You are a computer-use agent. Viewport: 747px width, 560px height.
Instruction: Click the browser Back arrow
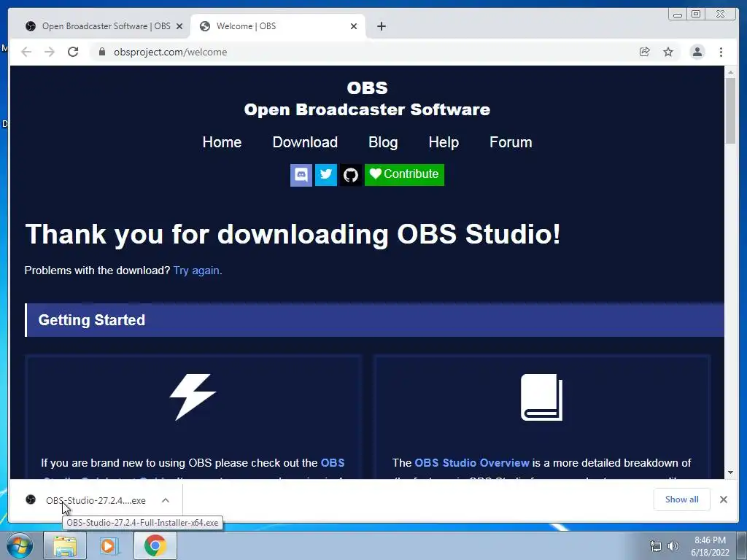[26, 52]
